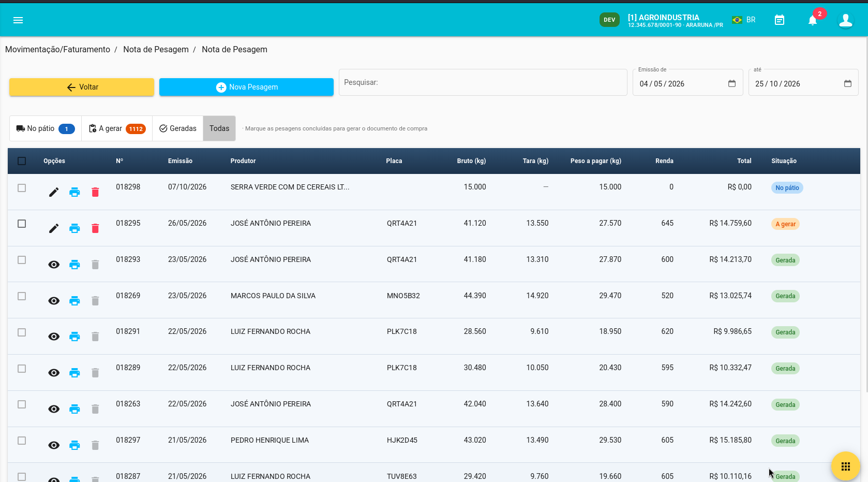868x482 pixels.
Task: Open the calendar icon in top bar
Action: [x=780, y=20]
